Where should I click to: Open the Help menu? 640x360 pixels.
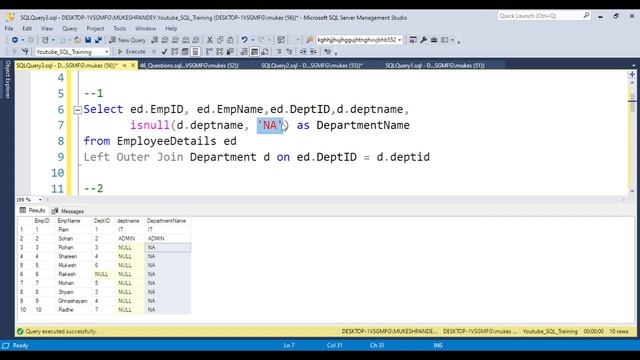(171, 29)
